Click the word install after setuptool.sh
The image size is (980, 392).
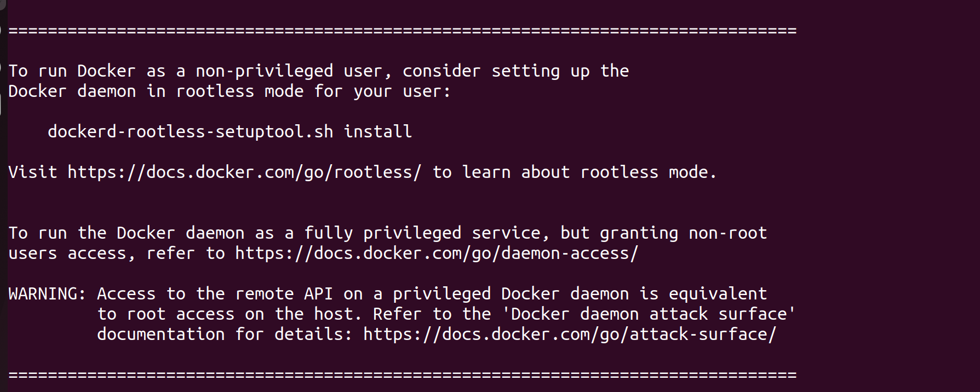377,132
